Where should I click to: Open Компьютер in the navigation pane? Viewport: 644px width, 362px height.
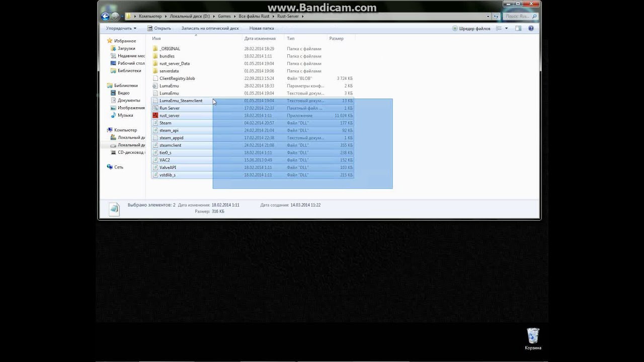(125, 130)
